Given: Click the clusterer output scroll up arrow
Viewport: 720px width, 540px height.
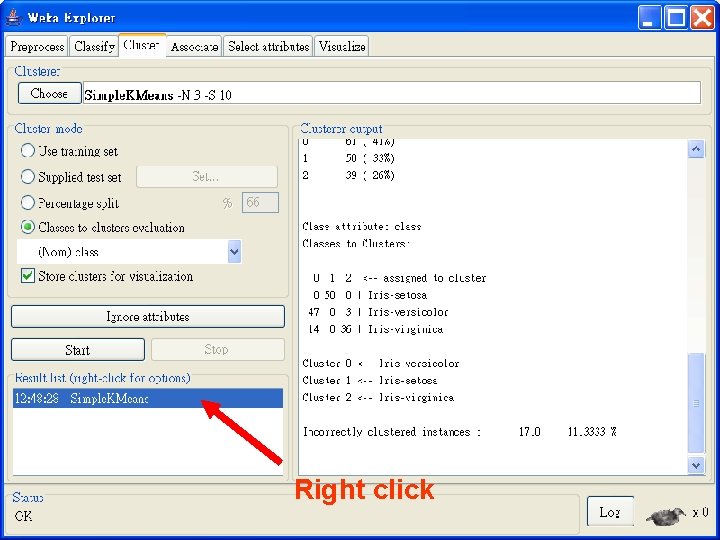Looking at the screenshot, I should (x=696, y=149).
